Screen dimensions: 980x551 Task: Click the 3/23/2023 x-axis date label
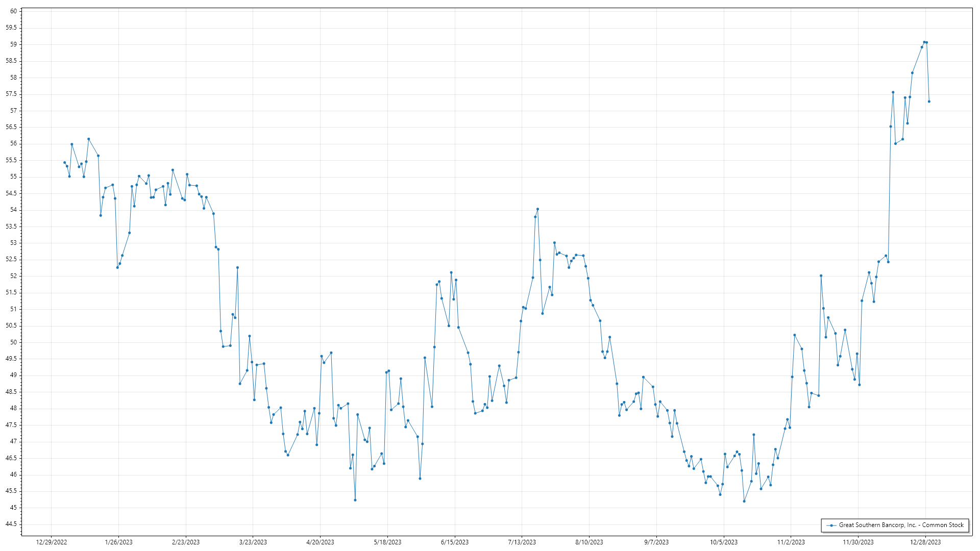pos(253,542)
